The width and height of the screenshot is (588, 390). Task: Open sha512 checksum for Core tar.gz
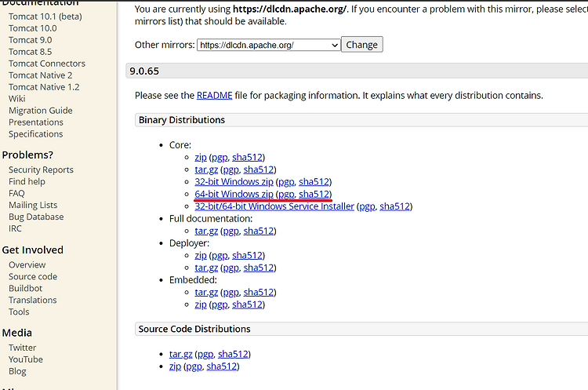click(x=259, y=169)
